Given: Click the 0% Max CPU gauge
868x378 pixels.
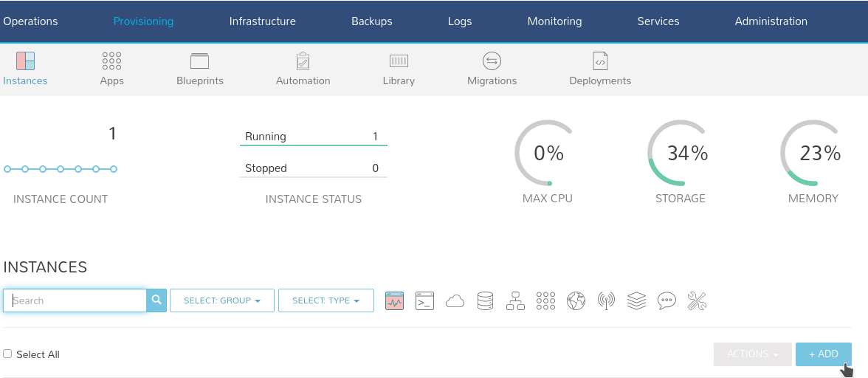Looking at the screenshot, I should coord(548,153).
